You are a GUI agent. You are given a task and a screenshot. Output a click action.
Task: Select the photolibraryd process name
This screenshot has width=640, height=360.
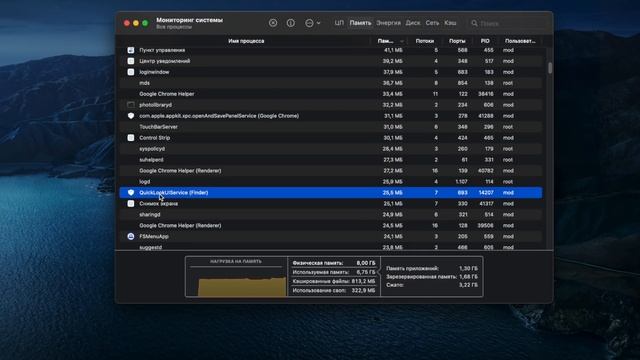[156, 105]
